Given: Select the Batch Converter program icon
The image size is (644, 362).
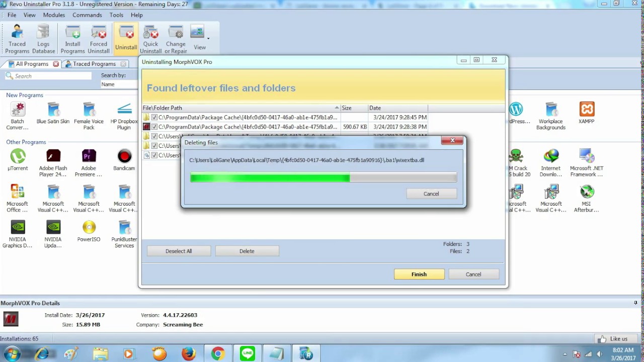Looking at the screenshot, I should (x=17, y=116).
